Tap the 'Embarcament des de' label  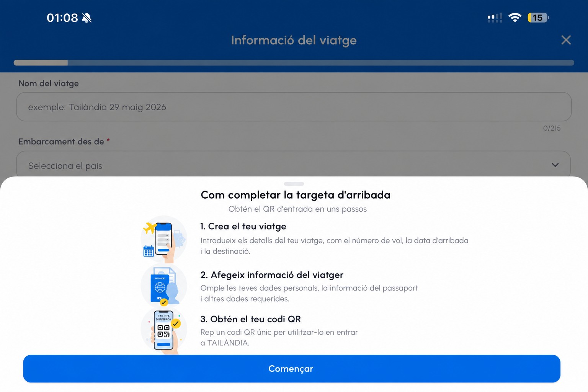pos(61,142)
